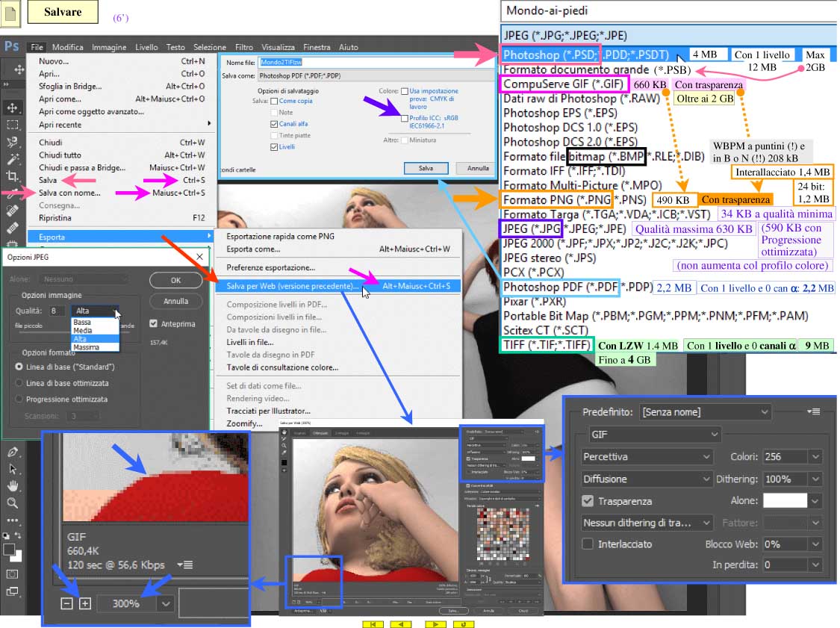The width and height of the screenshot is (840, 628).
Task: Uncheck the Livelli checkbox in save options
Action: point(274,147)
